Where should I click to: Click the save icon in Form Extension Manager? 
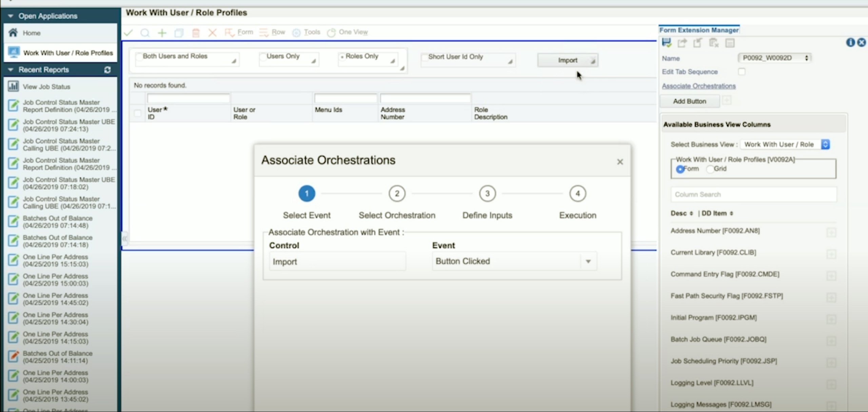(667, 43)
